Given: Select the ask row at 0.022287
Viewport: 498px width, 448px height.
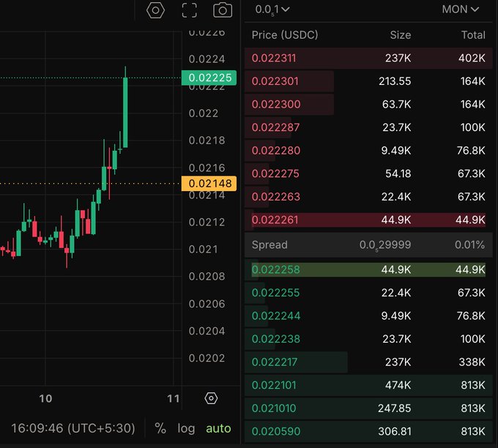Looking at the screenshot, I should (x=368, y=127).
